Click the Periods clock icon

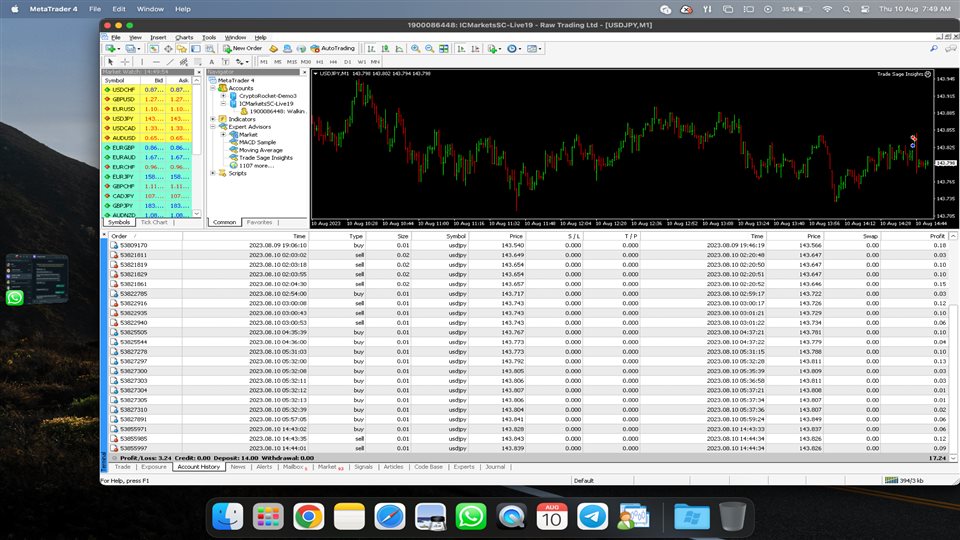pos(512,48)
